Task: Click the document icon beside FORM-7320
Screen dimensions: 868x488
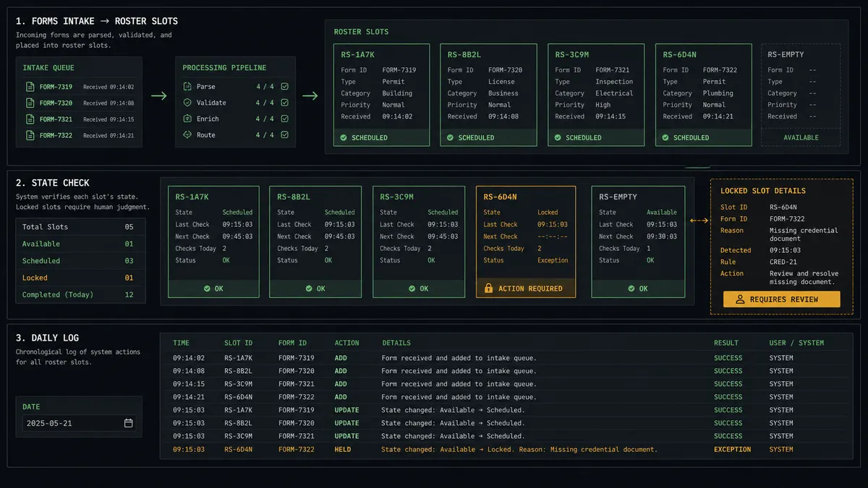Action: 30,103
